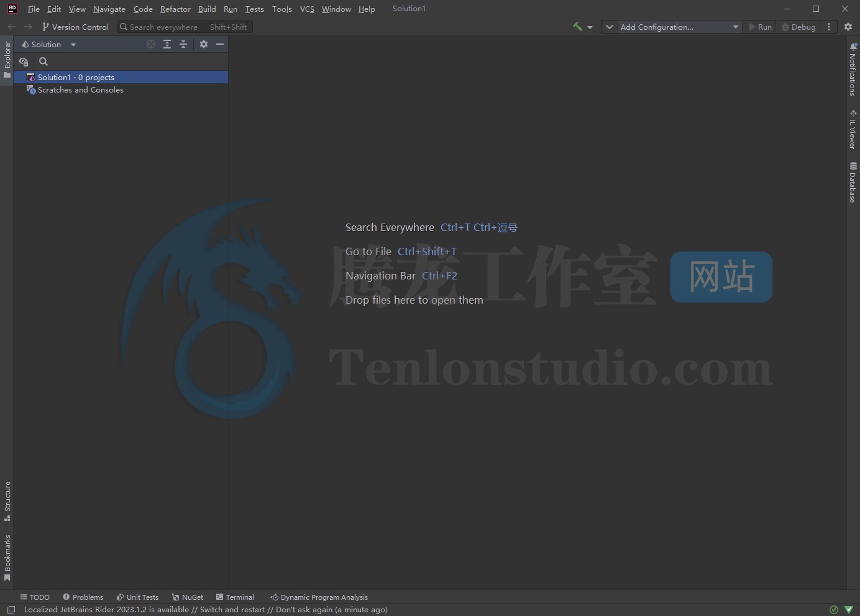Toggle the show all files icon in Explorer

(24, 61)
